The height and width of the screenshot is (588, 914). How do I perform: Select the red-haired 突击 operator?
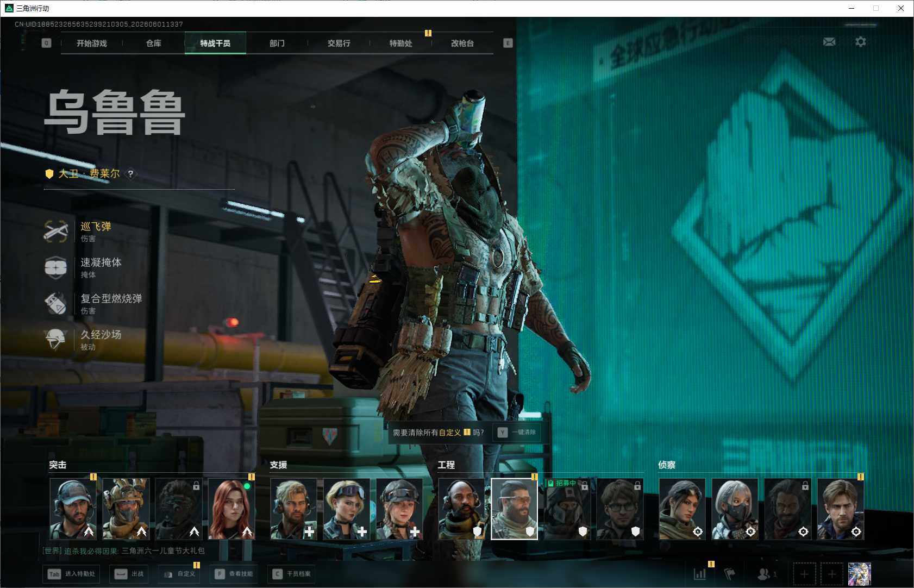tap(231, 509)
